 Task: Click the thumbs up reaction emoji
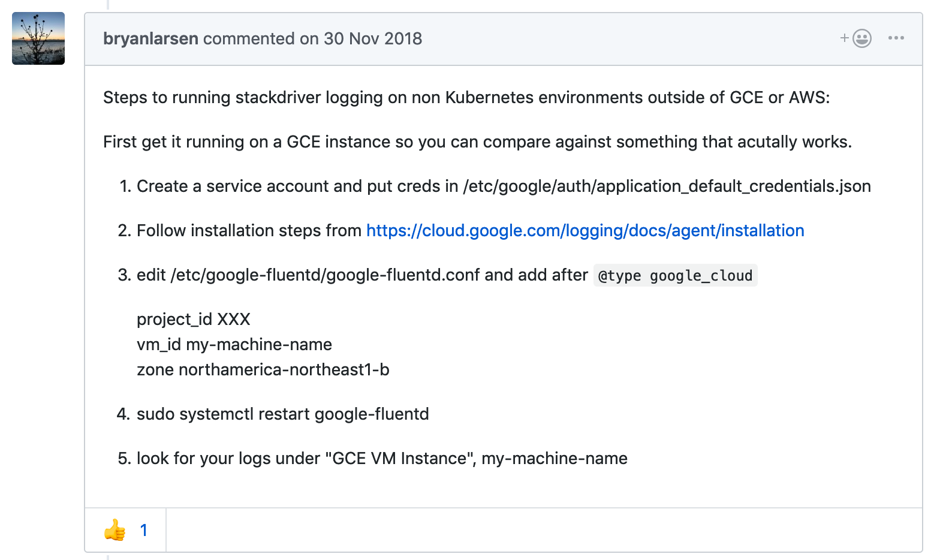(115, 530)
